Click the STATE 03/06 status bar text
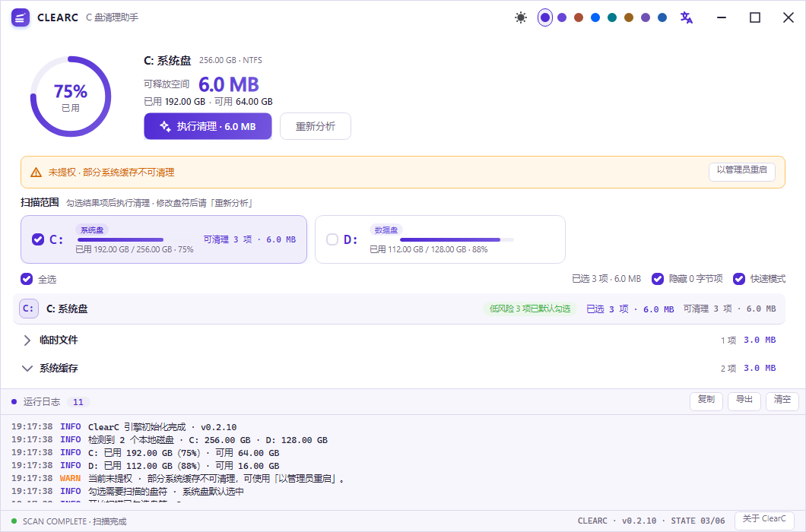 [698, 521]
